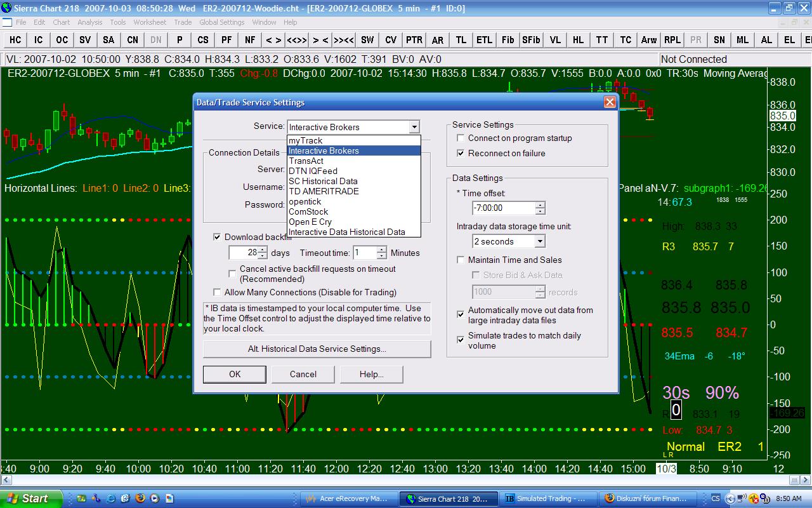The height and width of the screenshot is (508, 812).
Task: Choose TD AMERITRADE from the service list
Action: [x=324, y=191]
